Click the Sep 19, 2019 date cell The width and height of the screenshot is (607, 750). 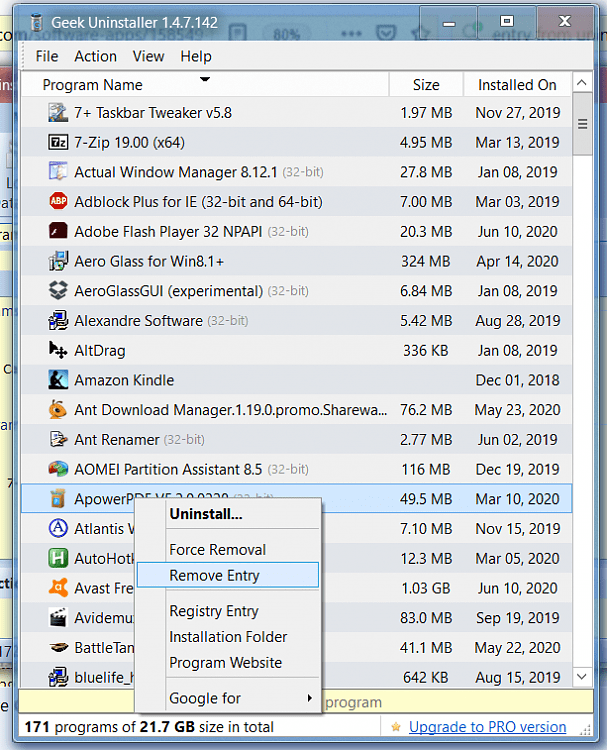point(518,618)
